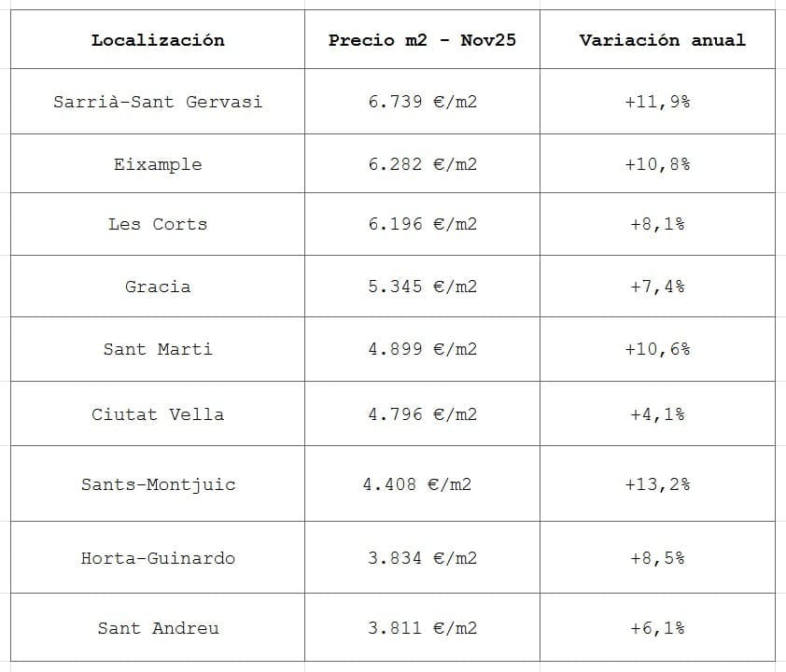Select the Sant Marti cell

(158, 349)
